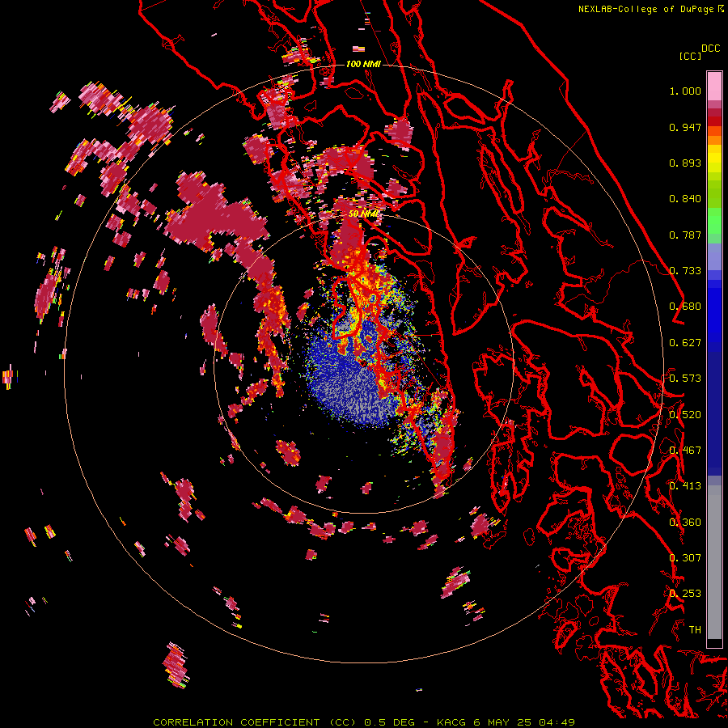Click the 100 NMI range ring label
This screenshot has width=728, height=728.
(x=363, y=64)
